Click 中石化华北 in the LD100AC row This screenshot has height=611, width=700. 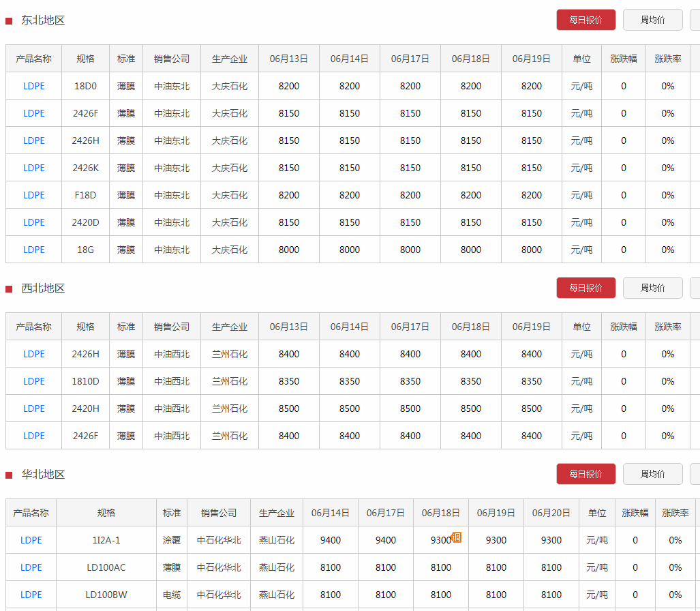pyautogui.click(x=219, y=567)
